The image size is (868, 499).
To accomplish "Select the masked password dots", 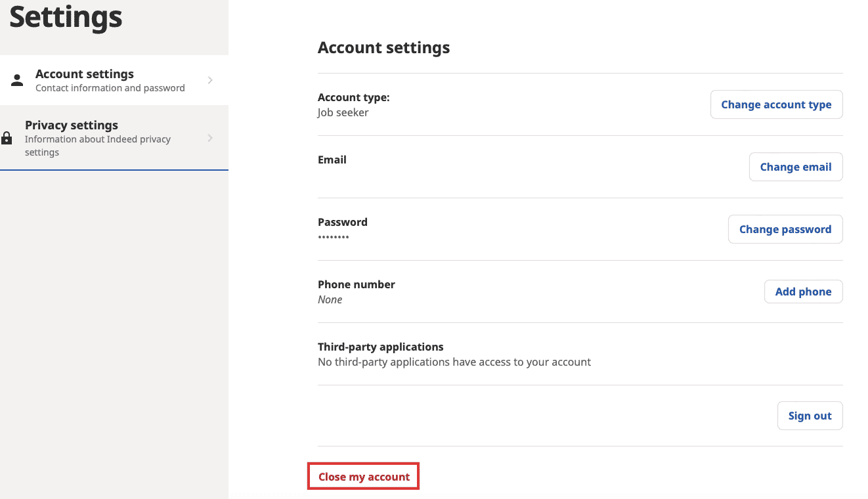I will click(334, 237).
